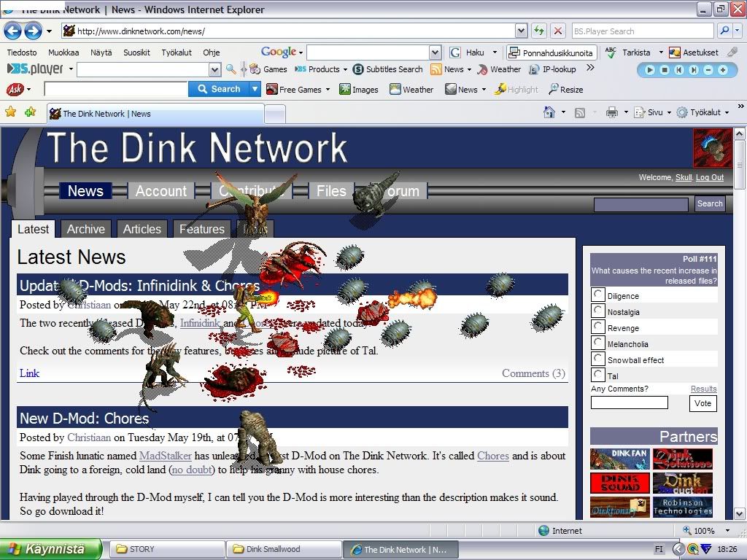Image resolution: width=747 pixels, height=560 pixels.
Task: Choose the Snowball effect poll option
Action: pyautogui.click(x=598, y=359)
